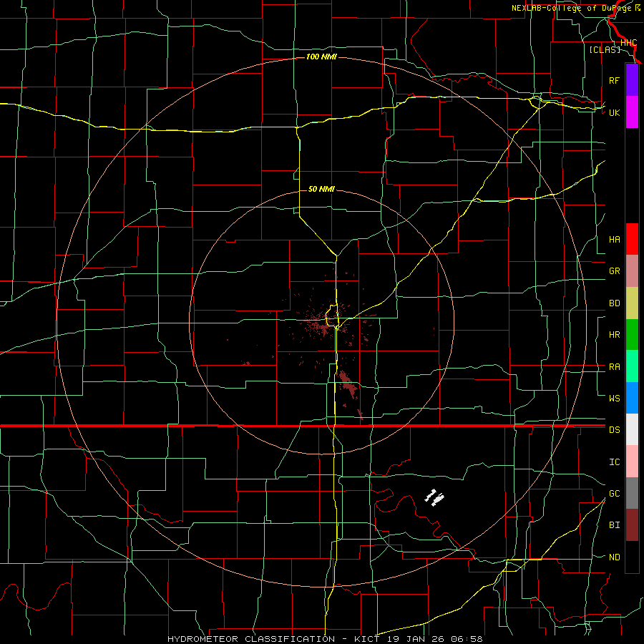Screen dimensions: 644x644
Task: Click the red HA legend swatch
Action: click(632, 239)
